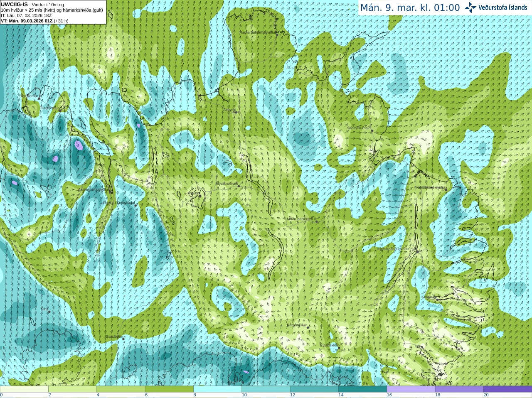The image size is (532, 398).
Task: Click the 4–6 m/s green legend swatch
Action: pos(121,389)
